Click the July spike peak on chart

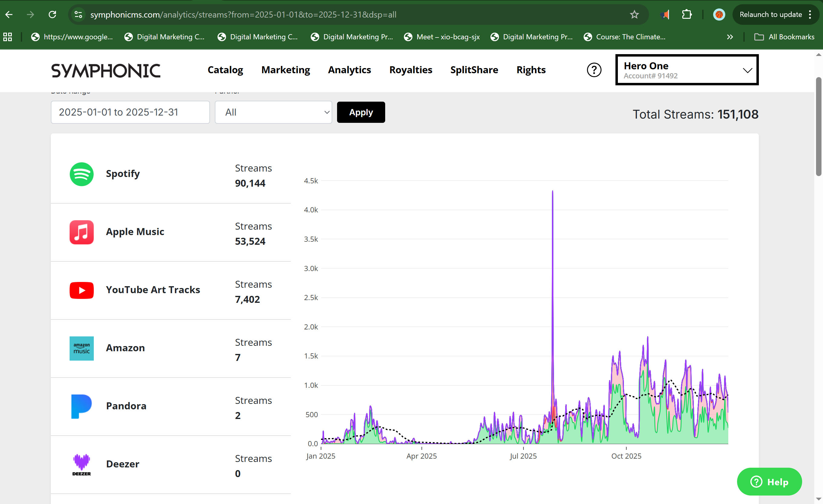552,191
